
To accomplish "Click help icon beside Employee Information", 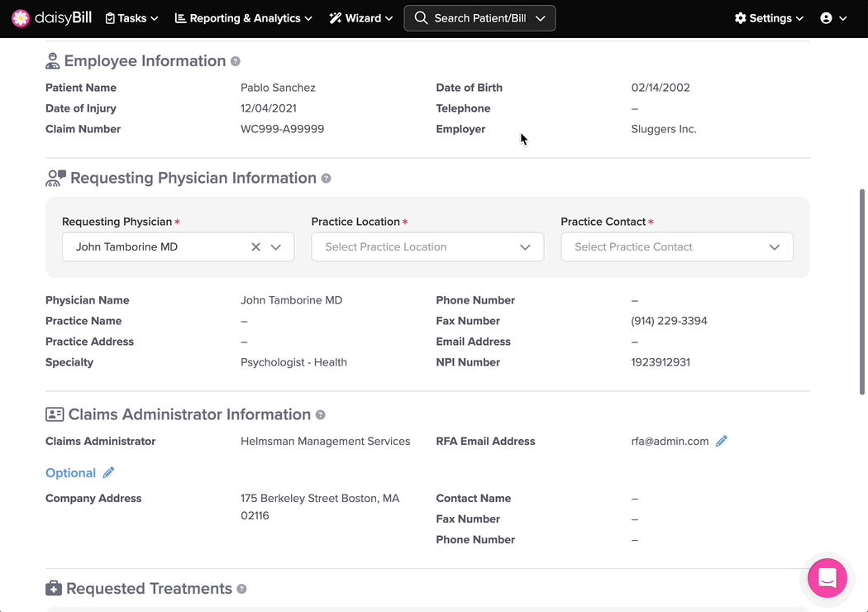I will [236, 61].
